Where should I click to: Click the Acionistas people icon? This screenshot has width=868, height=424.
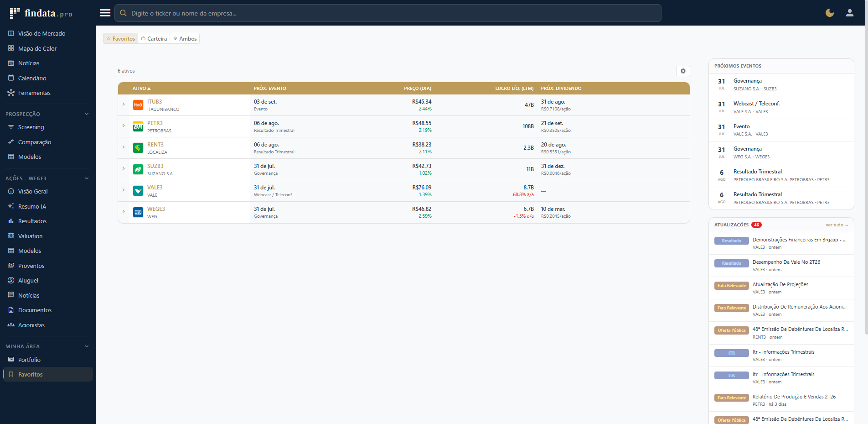11,325
